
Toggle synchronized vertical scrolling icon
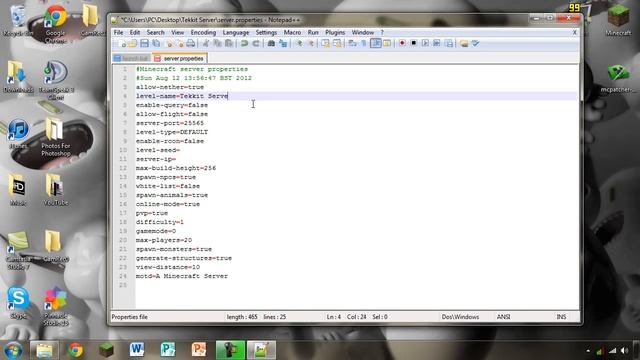[325, 43]
